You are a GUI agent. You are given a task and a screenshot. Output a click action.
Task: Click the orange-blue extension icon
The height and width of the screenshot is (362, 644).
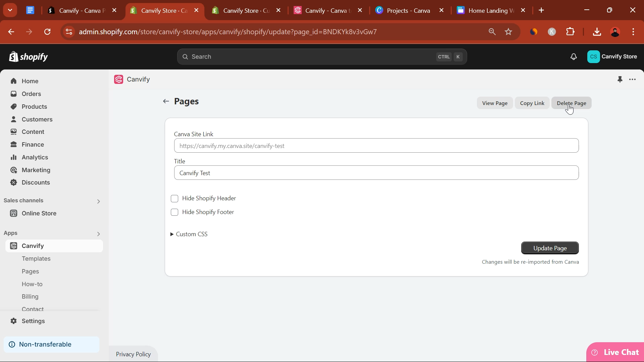tap(534, 32)
